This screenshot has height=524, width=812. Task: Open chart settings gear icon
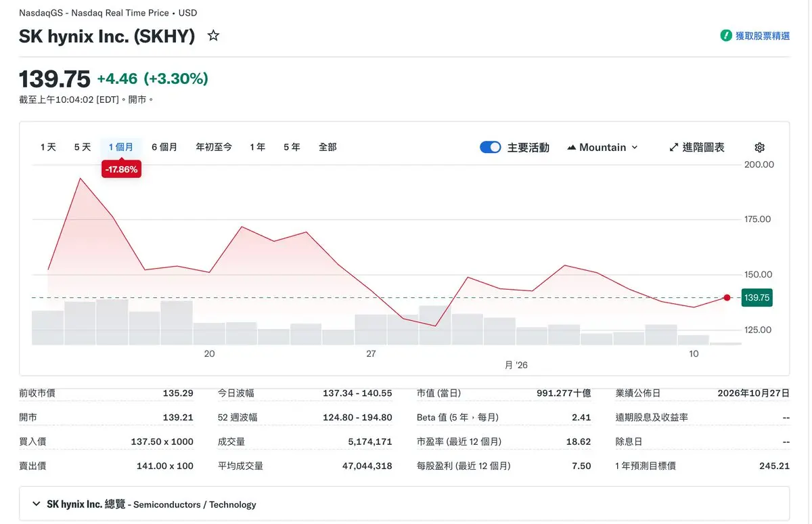click(x=759, y=148)
